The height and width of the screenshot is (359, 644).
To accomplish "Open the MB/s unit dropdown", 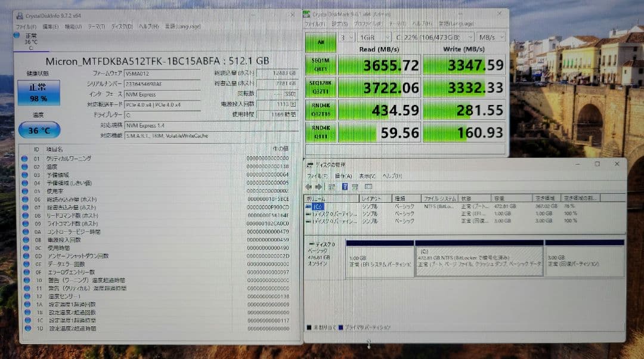I will coord(491,37).
